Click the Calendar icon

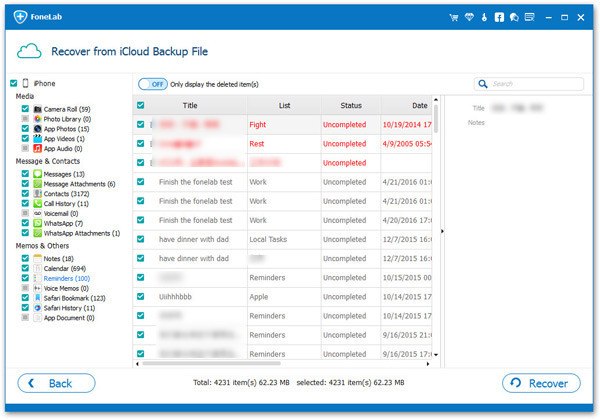(38, 268)
